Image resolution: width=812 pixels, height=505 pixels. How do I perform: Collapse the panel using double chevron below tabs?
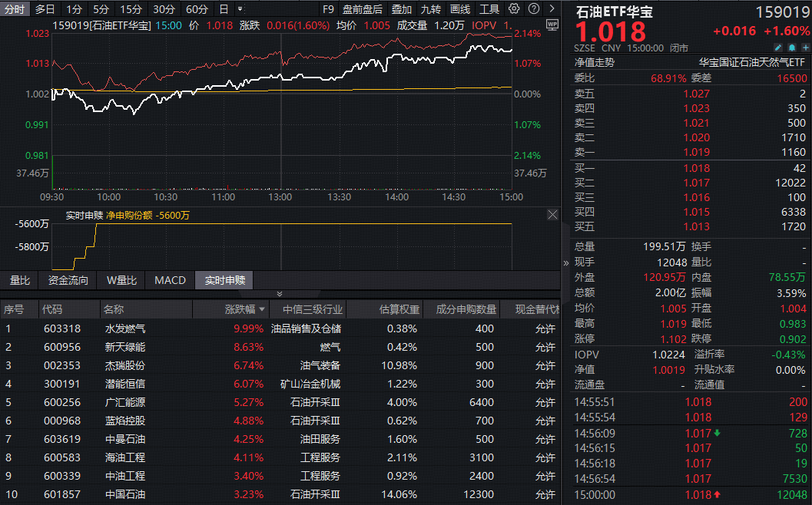pyautogui.click(x=280, y=294)
